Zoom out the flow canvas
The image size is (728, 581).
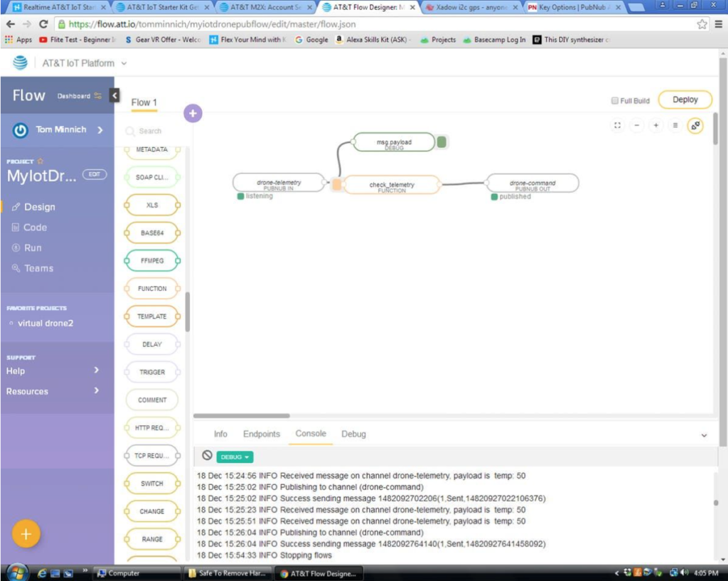coord(636,125)
